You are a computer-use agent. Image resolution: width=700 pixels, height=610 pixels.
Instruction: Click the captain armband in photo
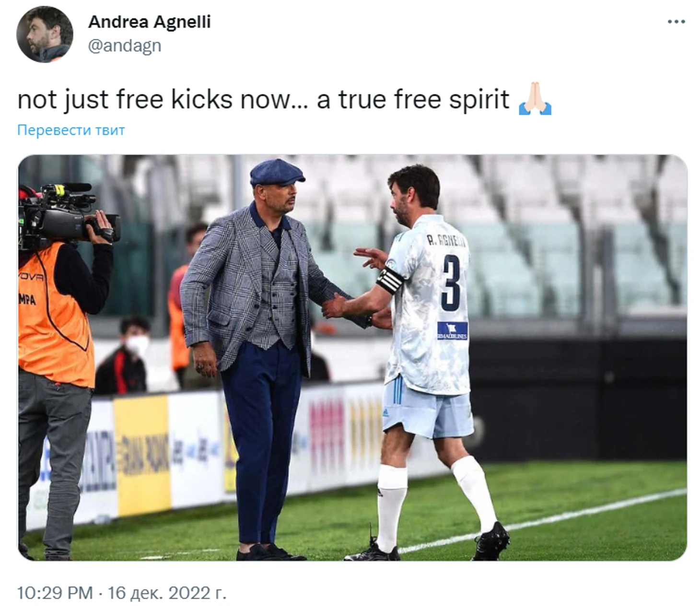pos(390,280)
